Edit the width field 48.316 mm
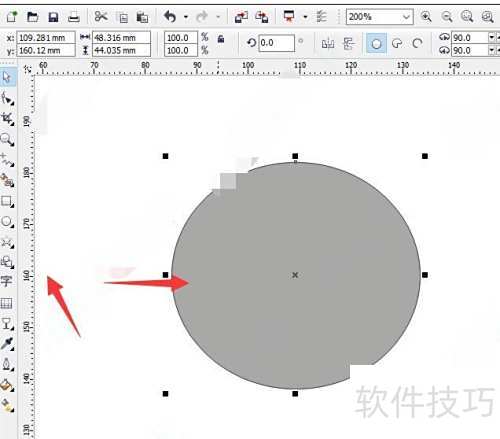500x439 pixels. (x=121, y=38)
